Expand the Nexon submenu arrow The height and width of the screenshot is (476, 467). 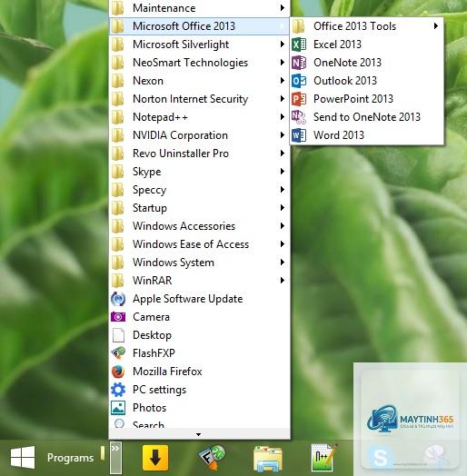click(283, 81)
